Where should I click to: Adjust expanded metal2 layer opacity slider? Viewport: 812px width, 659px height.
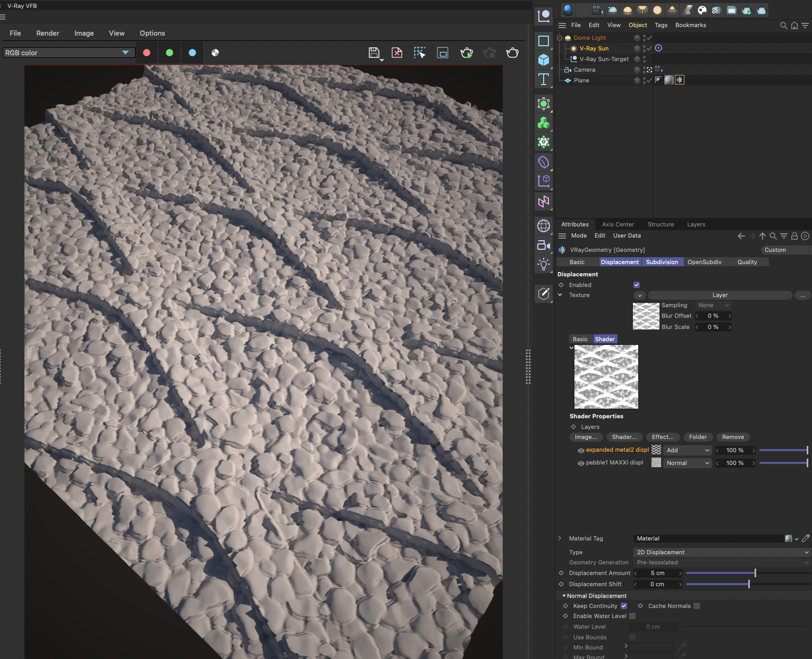click(784, 450)
